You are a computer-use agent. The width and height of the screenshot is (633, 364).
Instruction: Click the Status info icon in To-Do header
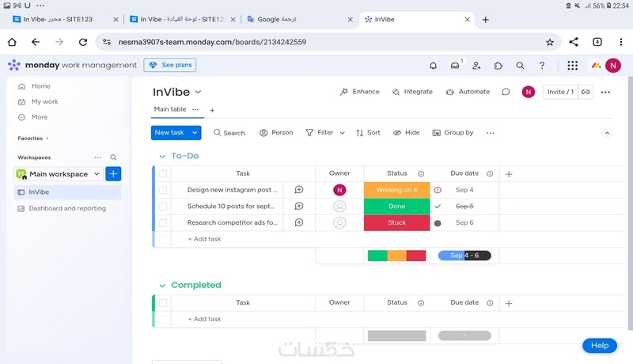421,173
